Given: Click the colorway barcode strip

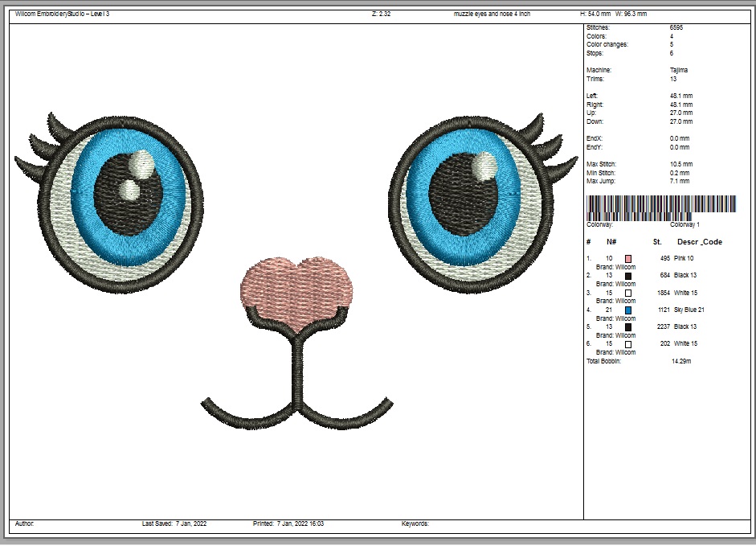Looking at the screenshot, I should (661, 206).
